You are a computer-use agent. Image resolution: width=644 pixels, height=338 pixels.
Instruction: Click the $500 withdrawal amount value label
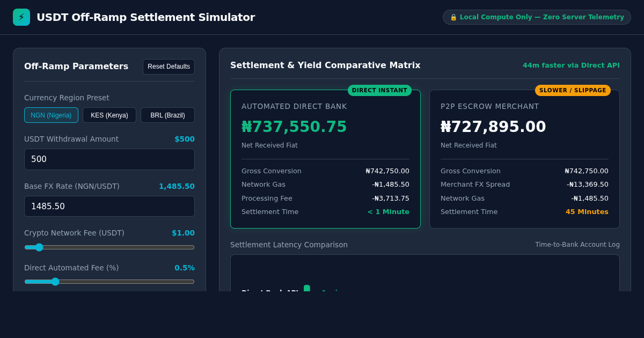[185, 139]
